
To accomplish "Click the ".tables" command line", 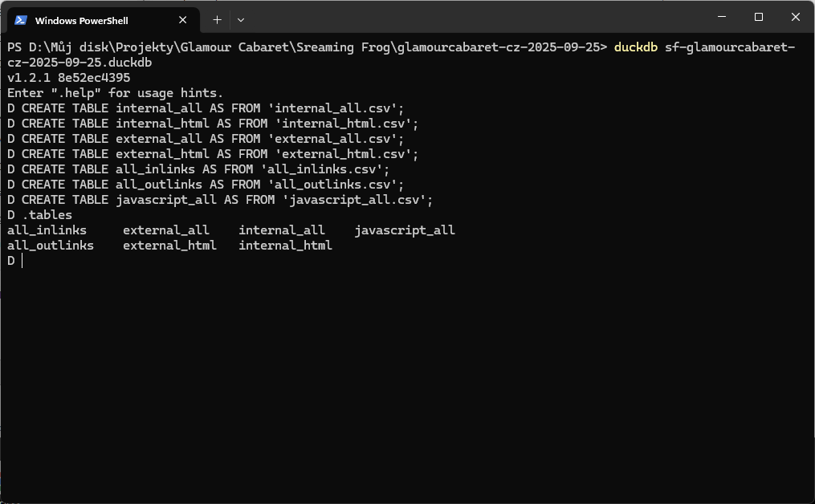I will [47, 215].
